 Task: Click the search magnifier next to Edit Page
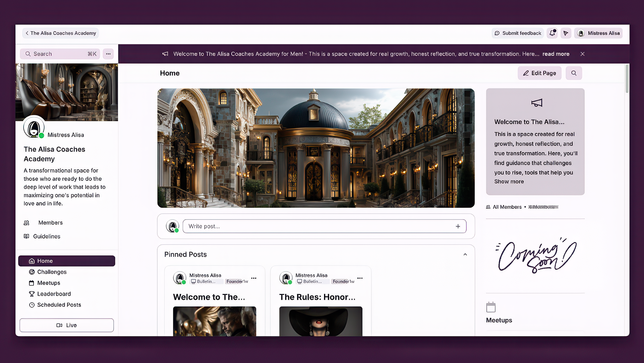574,73
